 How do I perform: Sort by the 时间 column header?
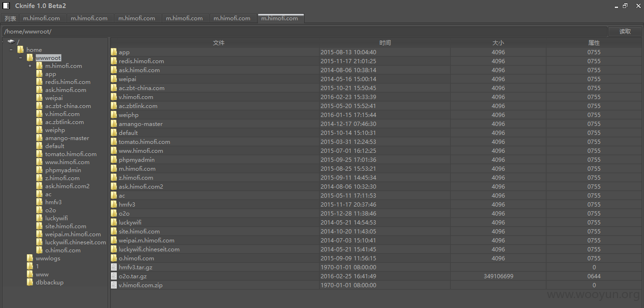click(385, 43)
